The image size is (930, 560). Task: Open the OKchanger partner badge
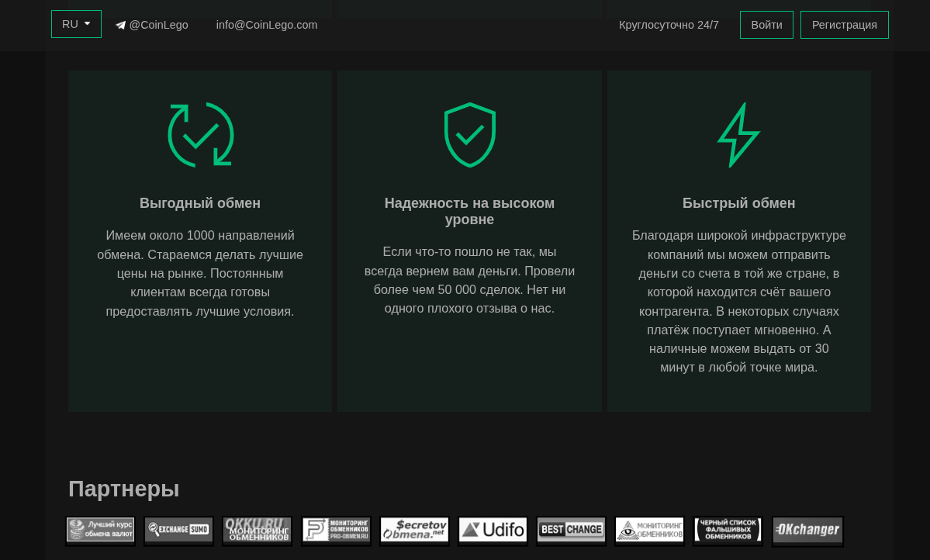coord(807,530)
